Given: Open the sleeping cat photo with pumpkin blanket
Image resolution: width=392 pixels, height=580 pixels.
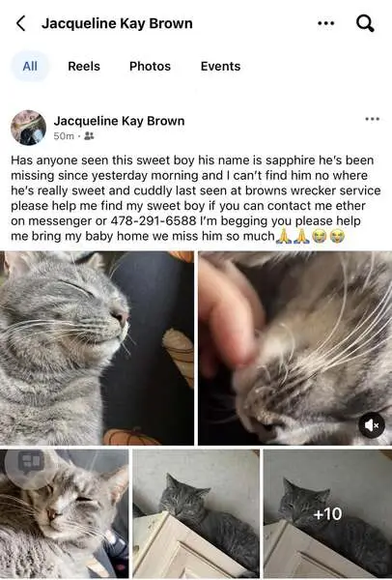Looking at the screenshot, I should point(97,348).
